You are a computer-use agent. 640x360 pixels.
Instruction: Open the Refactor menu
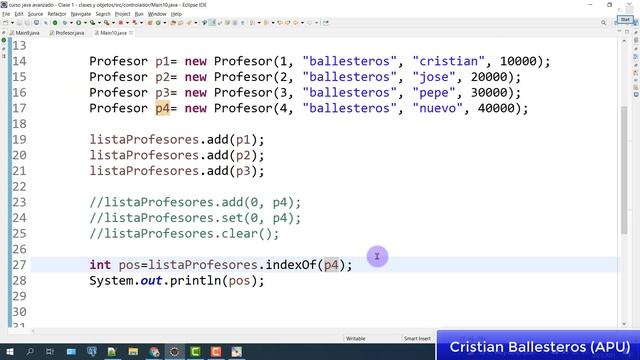click(x=57, y=14)
